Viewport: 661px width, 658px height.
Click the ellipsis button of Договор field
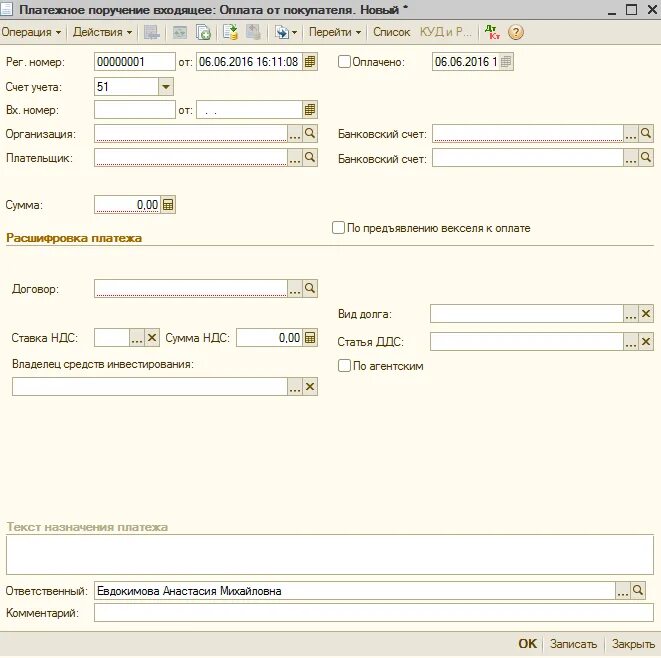295,289
